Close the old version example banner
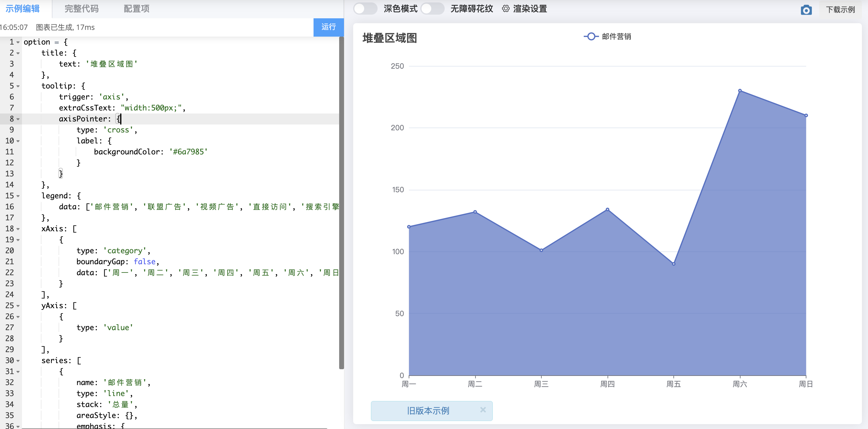Image resolution: width=868 pixels, height=429 pixels. point(483,409)
